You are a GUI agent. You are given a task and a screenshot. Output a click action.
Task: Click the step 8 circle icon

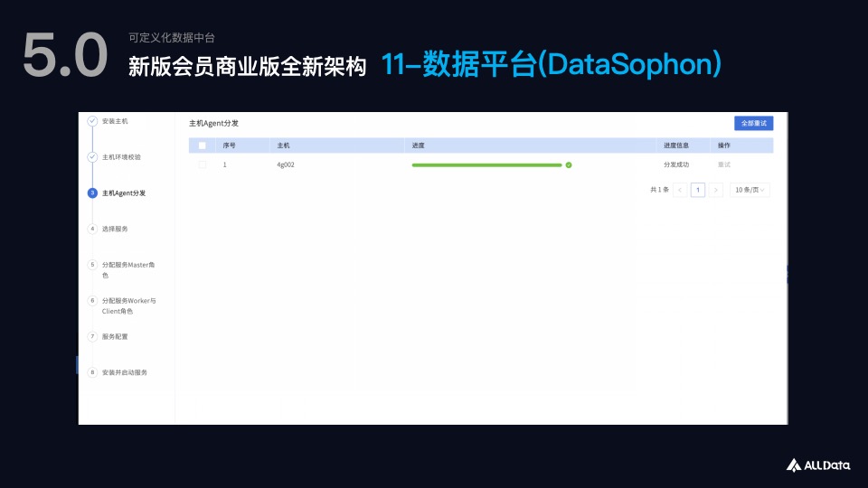click(92, 372)
